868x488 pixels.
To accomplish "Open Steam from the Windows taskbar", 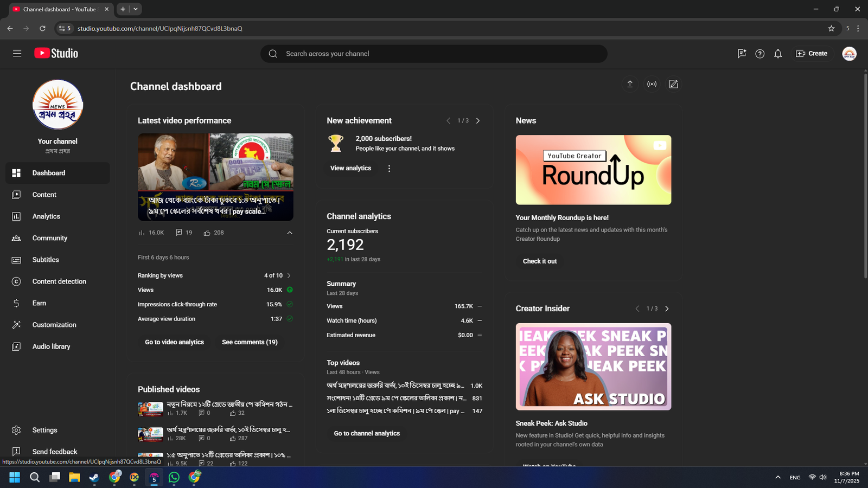I will click(x=94, y=477).
